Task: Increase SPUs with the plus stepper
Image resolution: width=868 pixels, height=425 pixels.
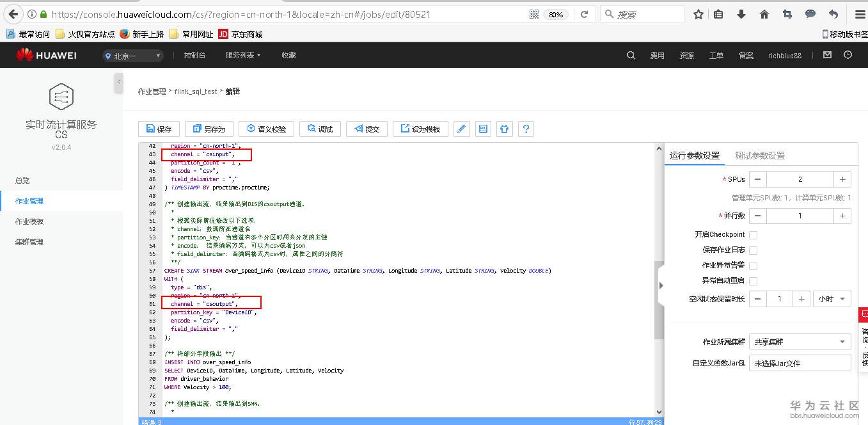Action: pyautogui.click(x=842, y=179)
